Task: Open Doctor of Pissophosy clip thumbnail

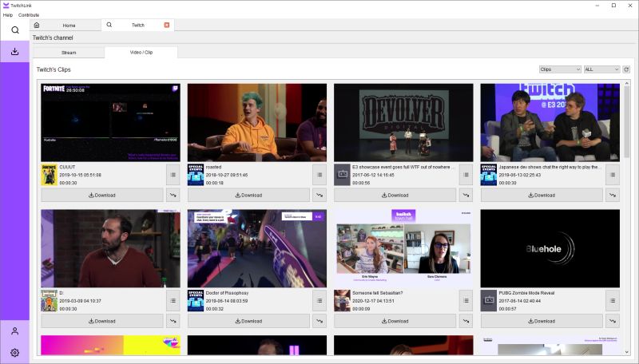Action: (x=256, y=248)
